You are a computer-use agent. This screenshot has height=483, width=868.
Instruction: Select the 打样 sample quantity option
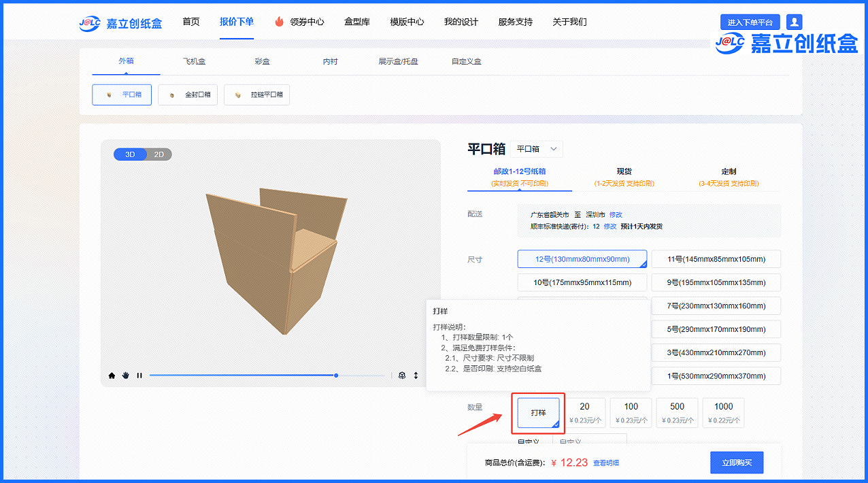538,413
